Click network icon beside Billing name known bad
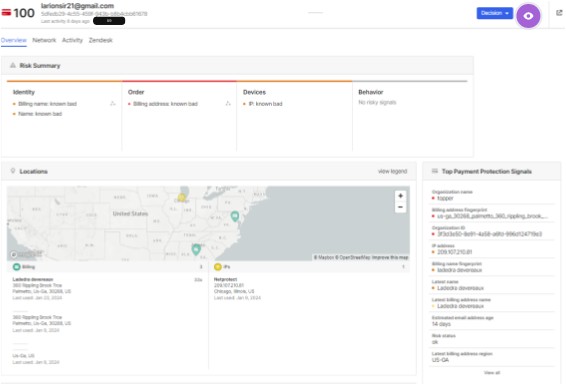Screen dimensions: 566x384 (x=113, y=104)
